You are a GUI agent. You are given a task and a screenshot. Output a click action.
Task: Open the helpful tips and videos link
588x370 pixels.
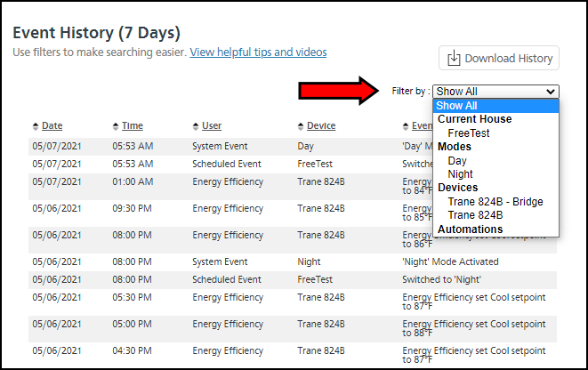point(258,52)
